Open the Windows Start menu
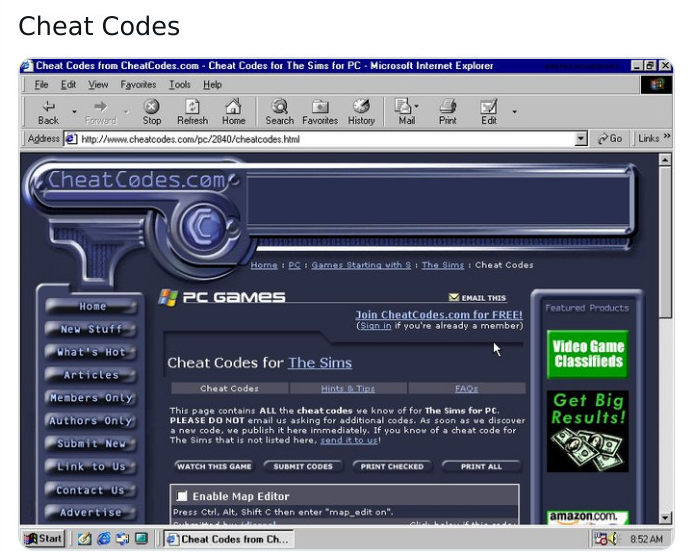 [43, 539]
